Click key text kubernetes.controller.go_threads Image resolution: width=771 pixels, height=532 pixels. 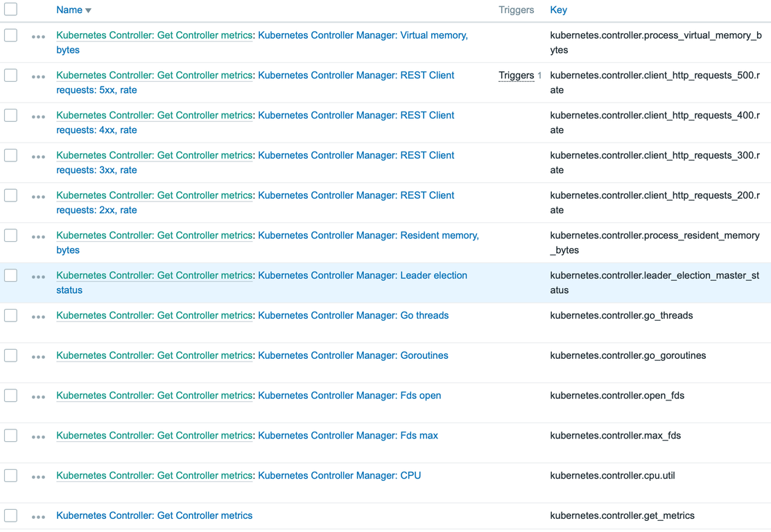[x=621, y=315]
